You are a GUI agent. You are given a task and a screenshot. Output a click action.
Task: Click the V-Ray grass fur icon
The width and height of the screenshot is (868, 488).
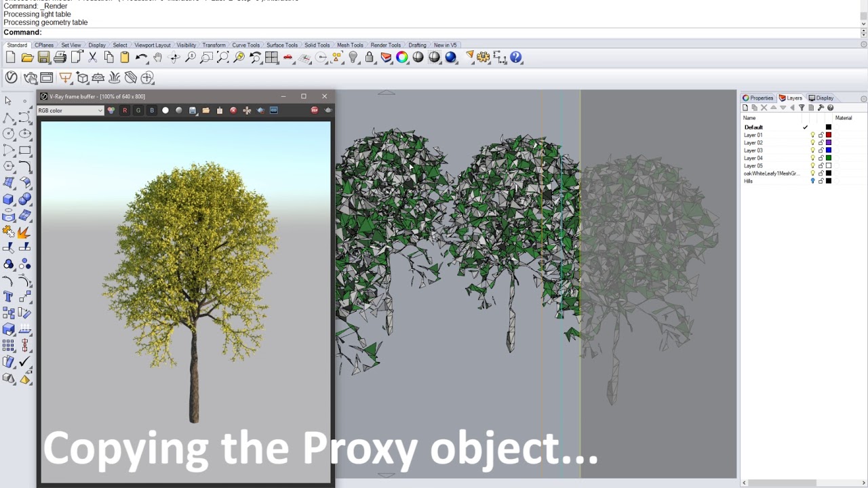115,78
